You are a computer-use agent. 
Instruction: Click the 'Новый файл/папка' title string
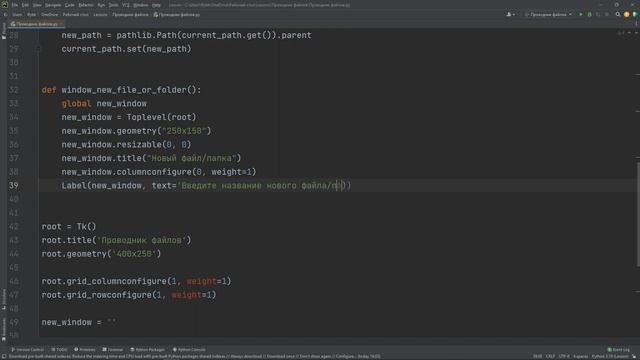[x=192, y=158]
